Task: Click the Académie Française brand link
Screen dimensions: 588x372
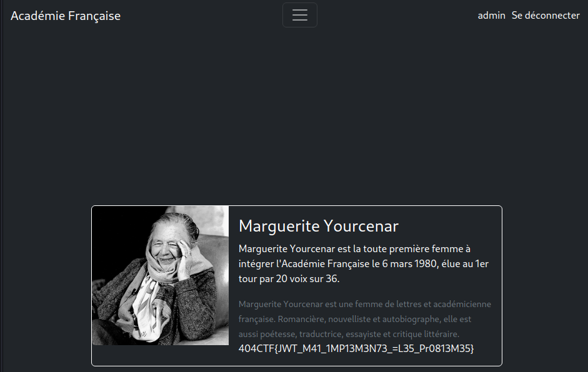Action: (66, 16)
